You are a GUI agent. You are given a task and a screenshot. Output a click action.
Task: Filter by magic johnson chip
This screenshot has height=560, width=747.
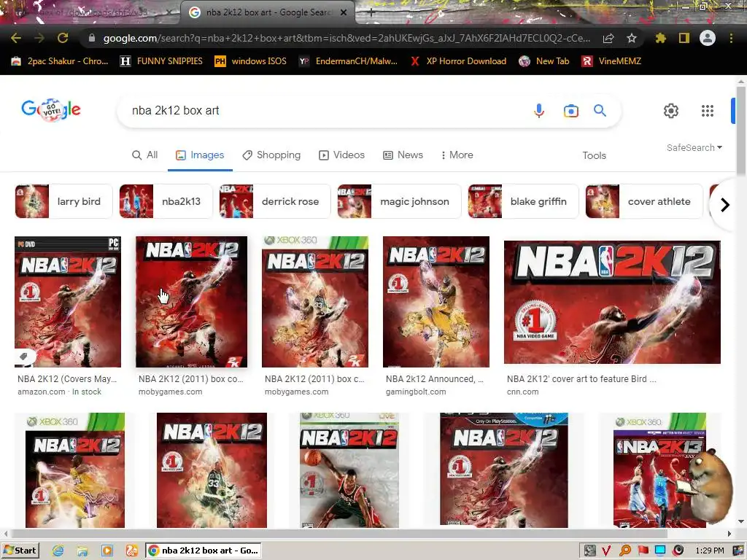point(399,201)
